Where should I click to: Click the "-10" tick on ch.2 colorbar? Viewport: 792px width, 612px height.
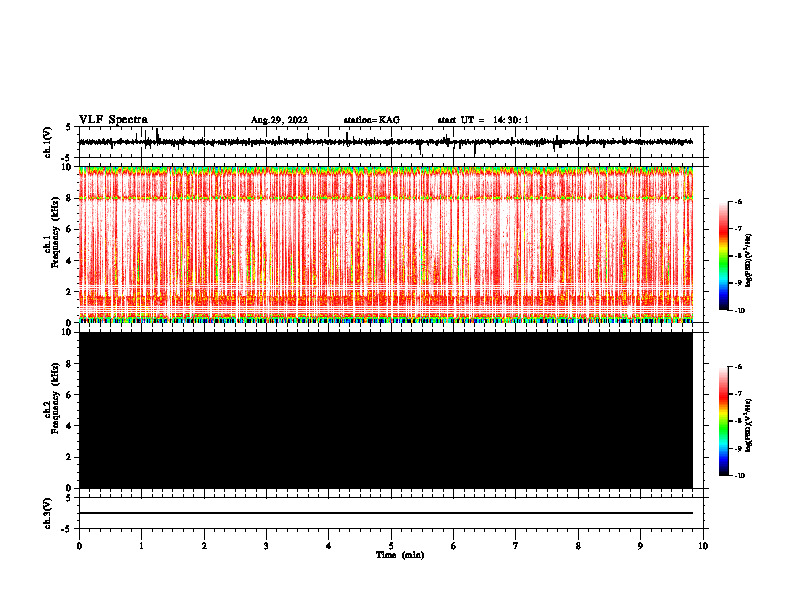tap(739, 475)
